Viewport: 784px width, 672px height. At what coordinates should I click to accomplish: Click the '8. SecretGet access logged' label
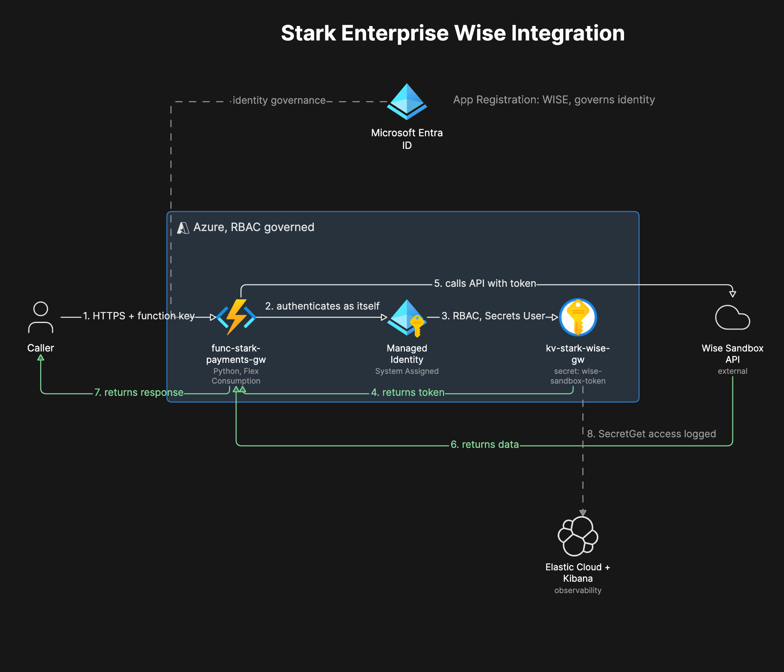point(651,434)
